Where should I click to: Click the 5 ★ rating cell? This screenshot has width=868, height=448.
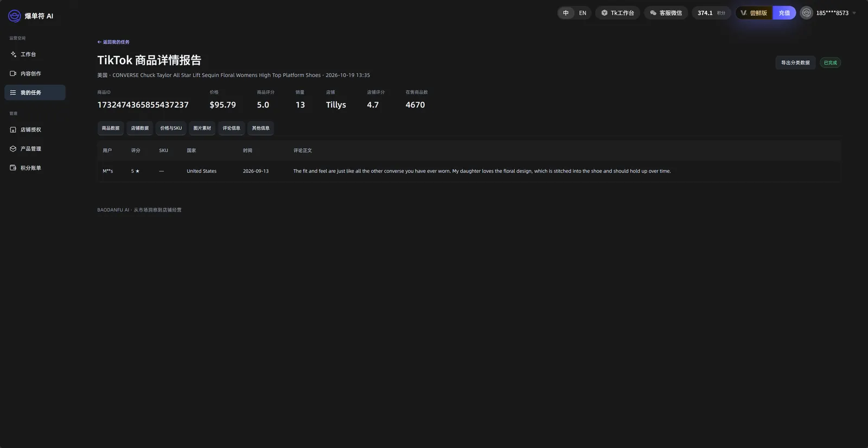(135, 171)
